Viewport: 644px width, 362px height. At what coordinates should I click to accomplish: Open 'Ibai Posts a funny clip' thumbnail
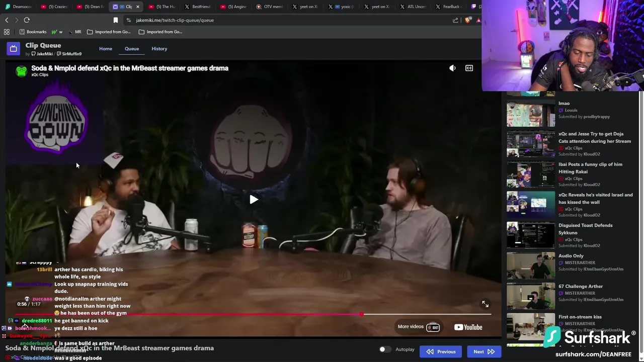tap(531, 174)
